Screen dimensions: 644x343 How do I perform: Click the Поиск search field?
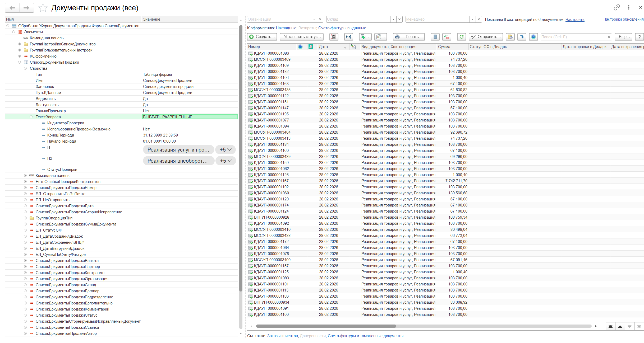pyautogui.click(x=573, y=37)
